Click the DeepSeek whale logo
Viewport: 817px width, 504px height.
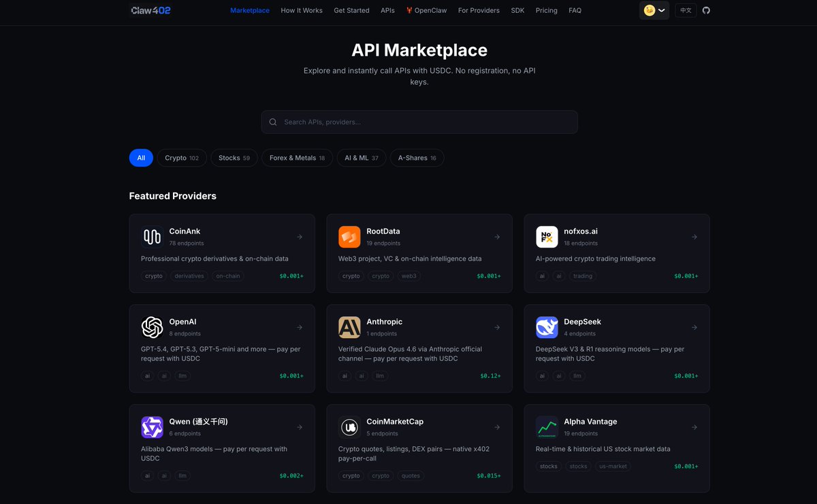[x=547, y=327]
